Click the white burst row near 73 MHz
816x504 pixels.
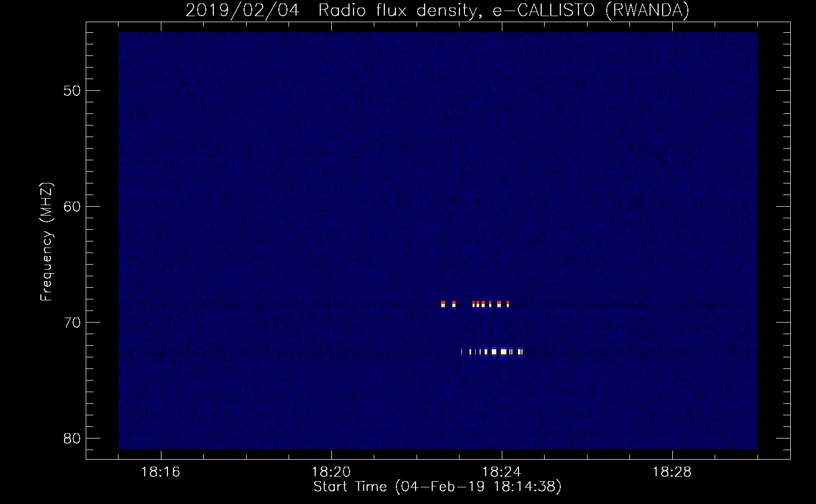[x=492, y=352]
